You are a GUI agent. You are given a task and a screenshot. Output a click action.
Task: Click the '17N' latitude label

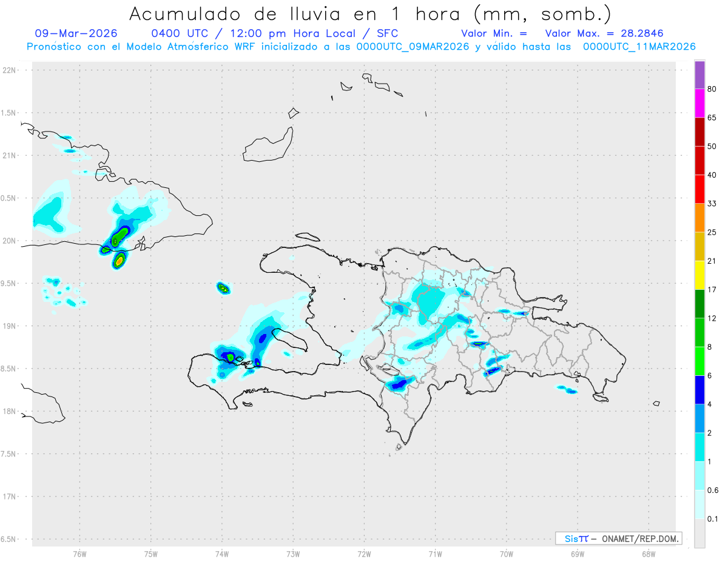tap(10, 497)
